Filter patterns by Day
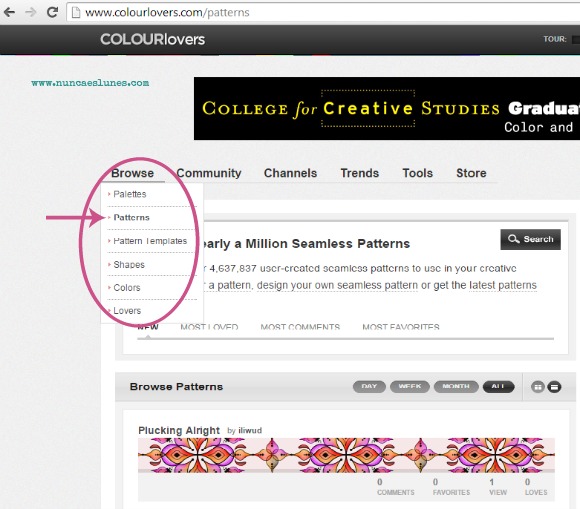This screenshot has width=580, height=509. (x=369, y=387)
